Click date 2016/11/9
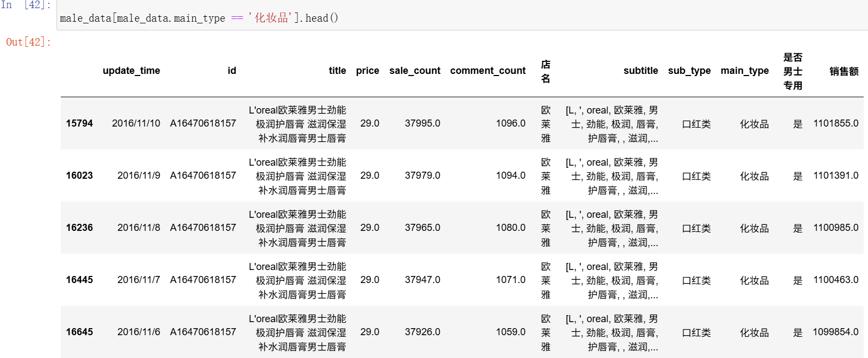Image resolution: width=868 pixels, height=358 pixels. tap(139, 175)
